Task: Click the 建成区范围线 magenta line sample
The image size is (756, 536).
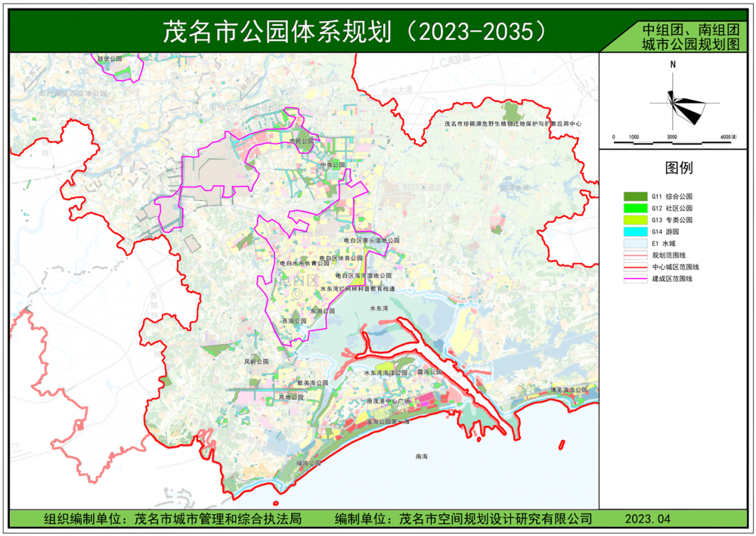Action: (635, 278)
